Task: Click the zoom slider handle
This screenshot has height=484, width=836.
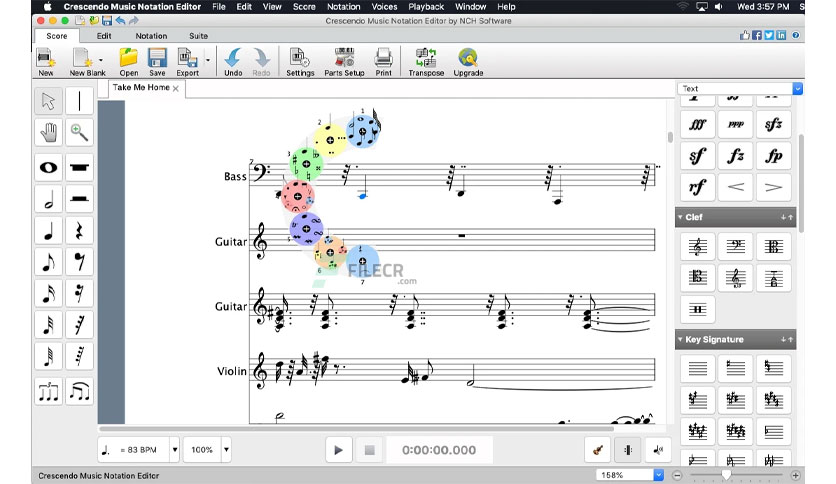Action: [x=726, y=475]
